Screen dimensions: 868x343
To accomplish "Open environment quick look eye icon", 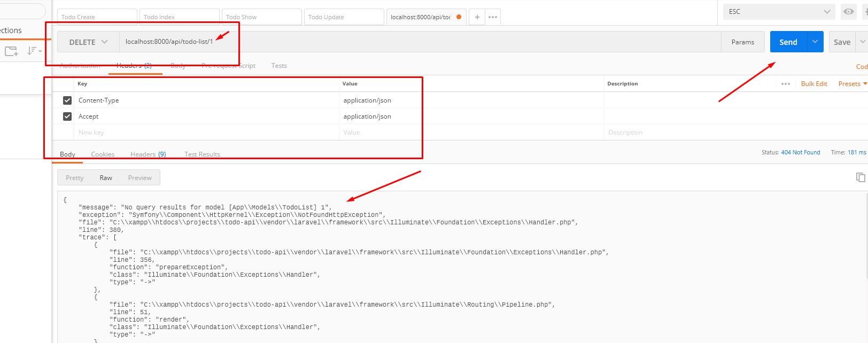I will tap(848, 12).
